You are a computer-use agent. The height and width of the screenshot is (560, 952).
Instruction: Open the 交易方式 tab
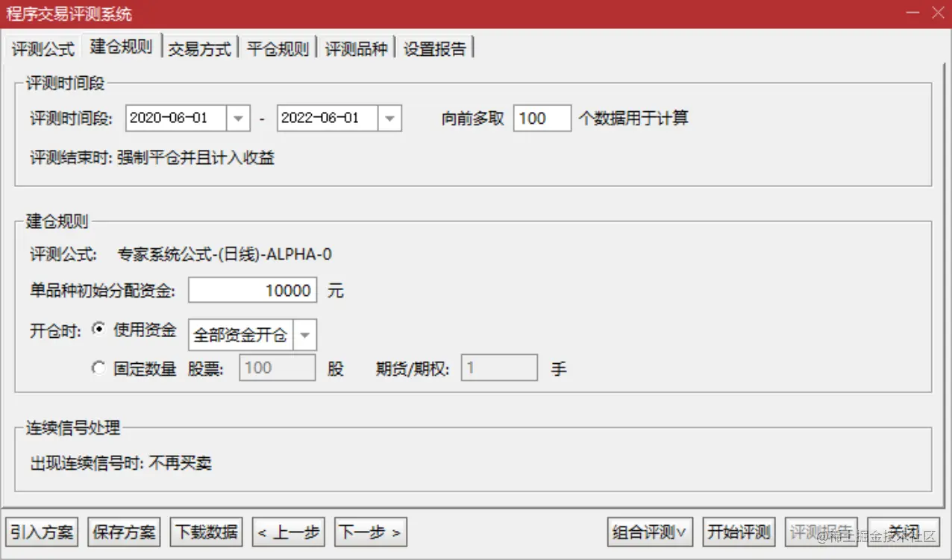pos(200,48)
